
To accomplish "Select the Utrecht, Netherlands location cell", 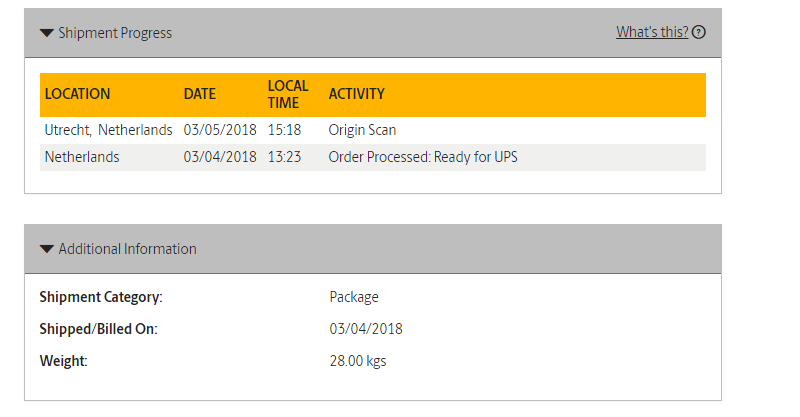I will click(x=109, y=130).
